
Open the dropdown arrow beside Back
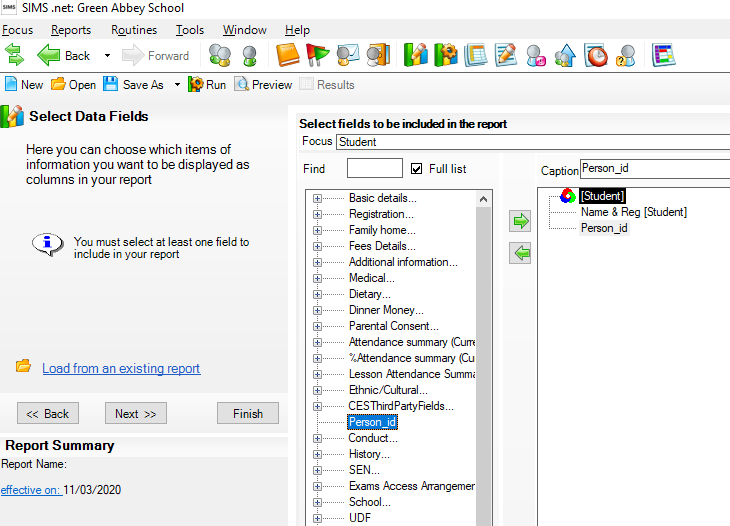click(107, 56)
